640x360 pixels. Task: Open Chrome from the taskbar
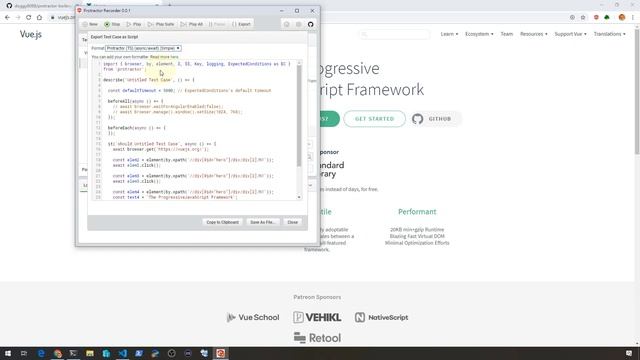[58, 353]
